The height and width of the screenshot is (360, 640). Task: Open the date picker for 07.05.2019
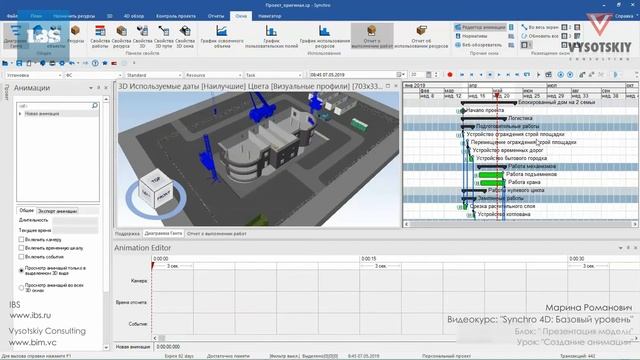point(400,75)
